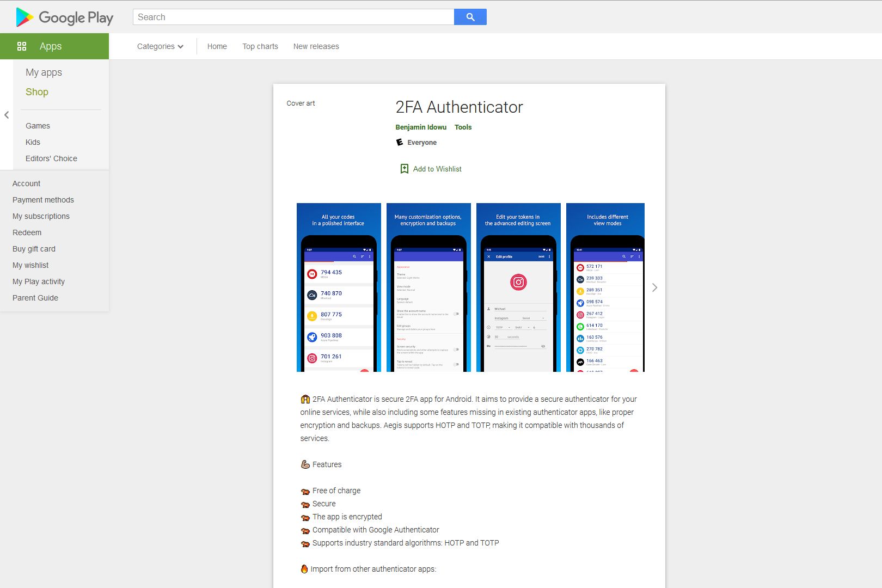Open the Tools category link
The width and height of the screenshot is (882, 588).
[x=463, y=127]
